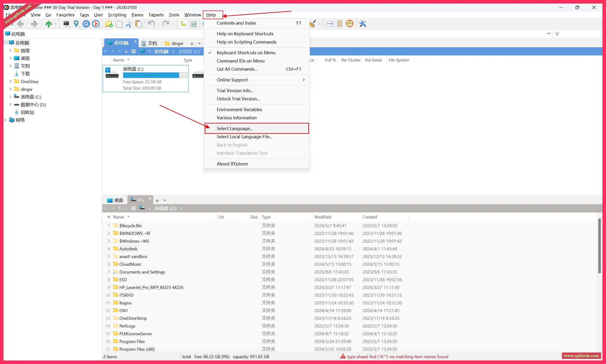
Task: Click the green Up arrow toolbar icon
Action: [49, 24]
